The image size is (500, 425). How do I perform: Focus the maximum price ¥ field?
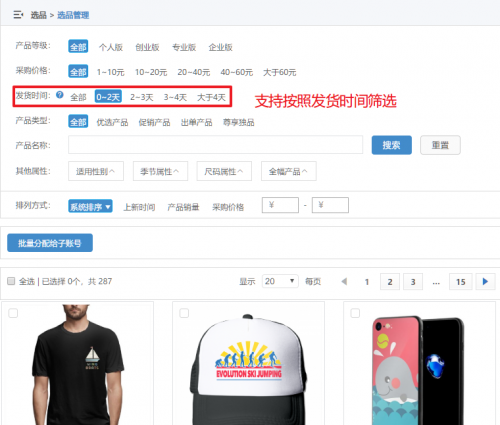point(330,205)
